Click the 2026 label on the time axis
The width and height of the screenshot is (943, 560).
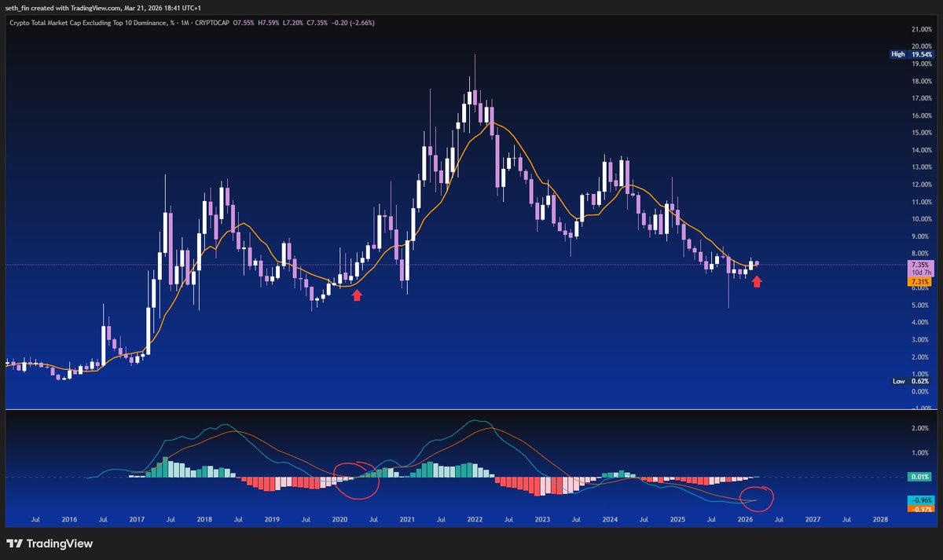click(745, 520)
